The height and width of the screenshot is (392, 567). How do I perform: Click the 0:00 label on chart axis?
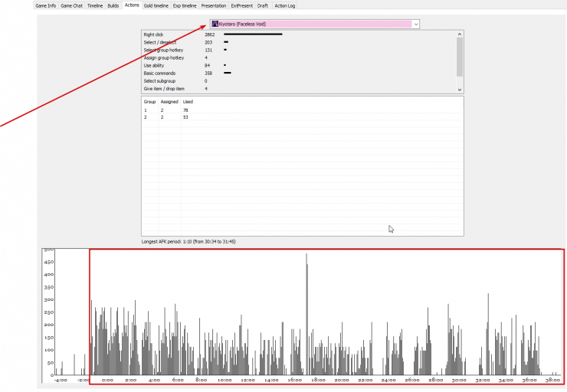[107, 380]
